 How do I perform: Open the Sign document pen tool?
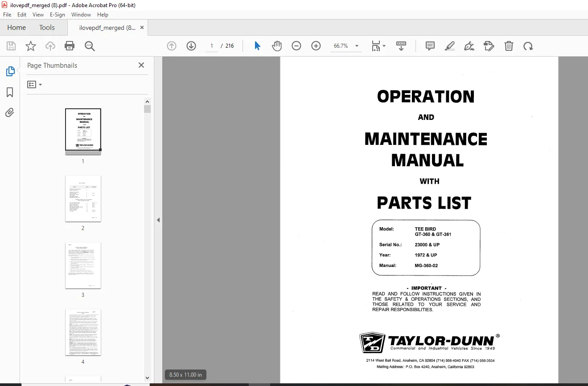[x=469, y=46]
